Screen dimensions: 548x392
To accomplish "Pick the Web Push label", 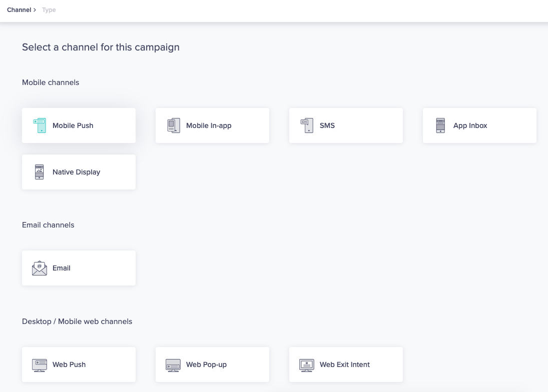I will pyautogui.click(x=69, y=364).
